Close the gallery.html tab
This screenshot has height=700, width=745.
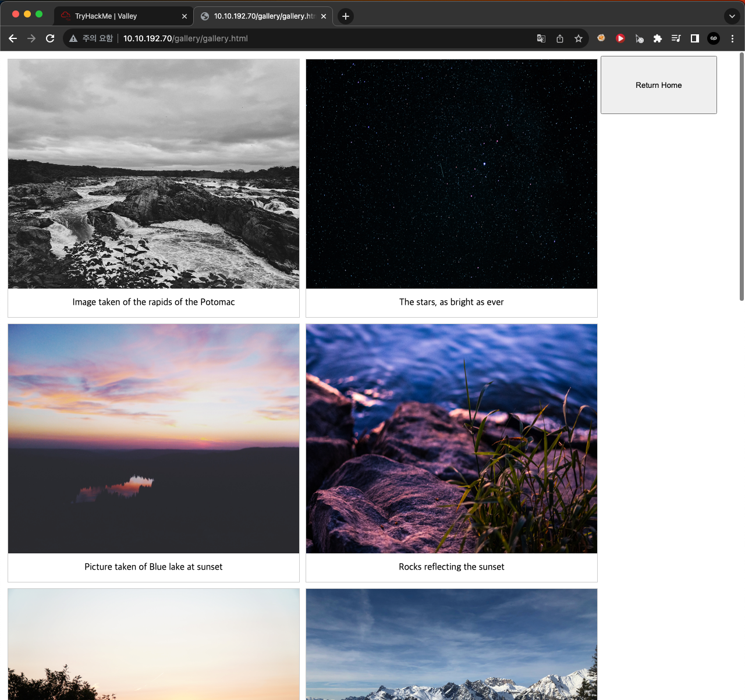point(324,16)
